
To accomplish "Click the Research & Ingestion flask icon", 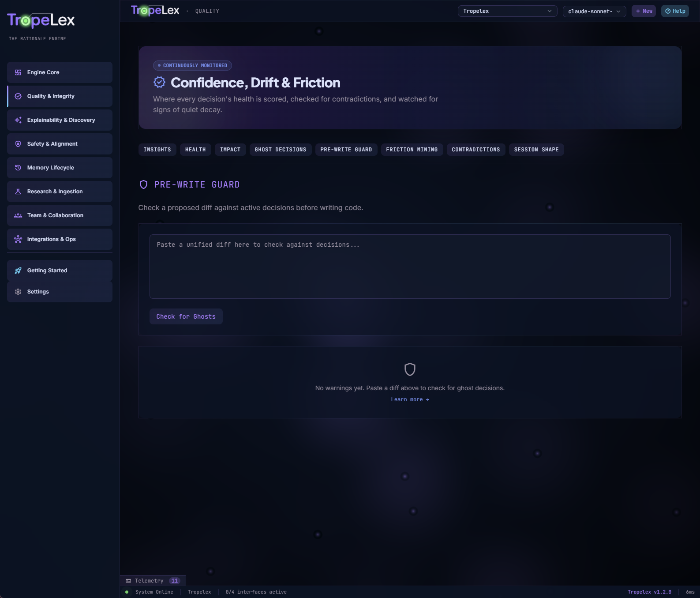I will [18, 192].
